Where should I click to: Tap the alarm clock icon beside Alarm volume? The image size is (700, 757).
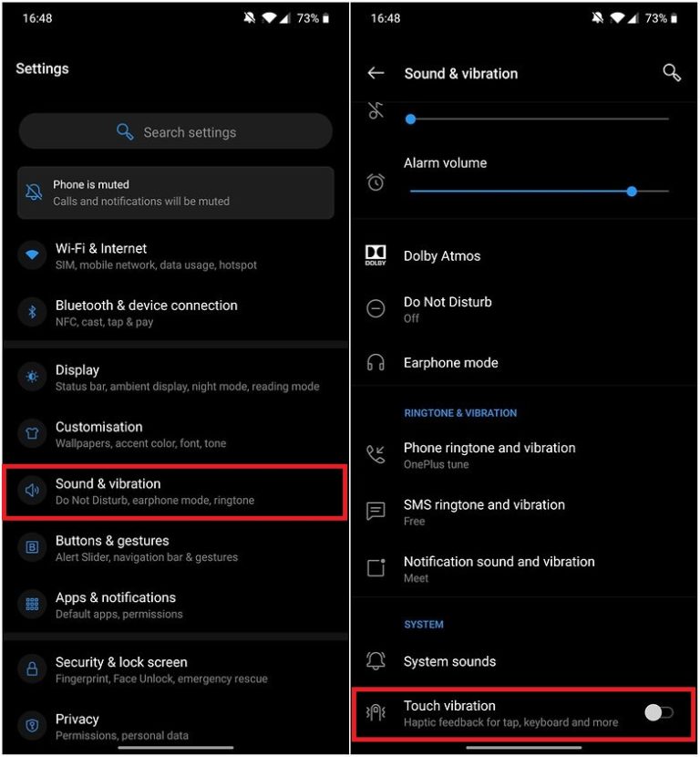pyautogui.click(x=376, y=182)
